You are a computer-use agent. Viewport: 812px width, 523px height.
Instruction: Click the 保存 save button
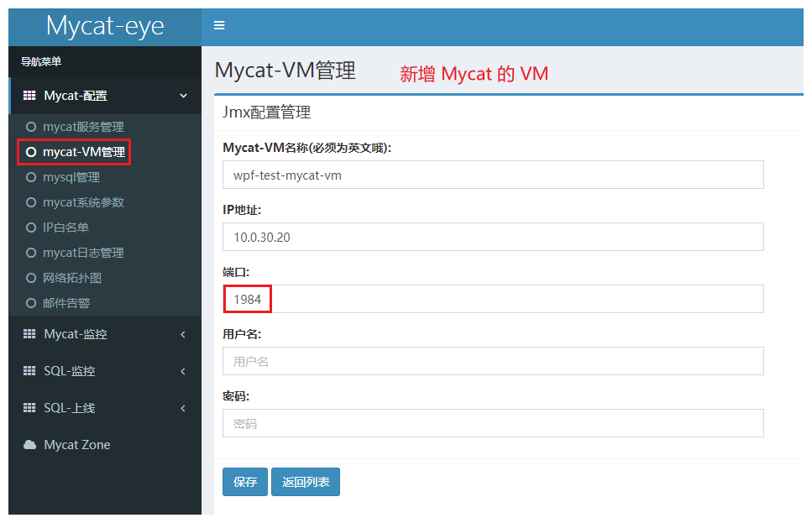click(244, 482)
